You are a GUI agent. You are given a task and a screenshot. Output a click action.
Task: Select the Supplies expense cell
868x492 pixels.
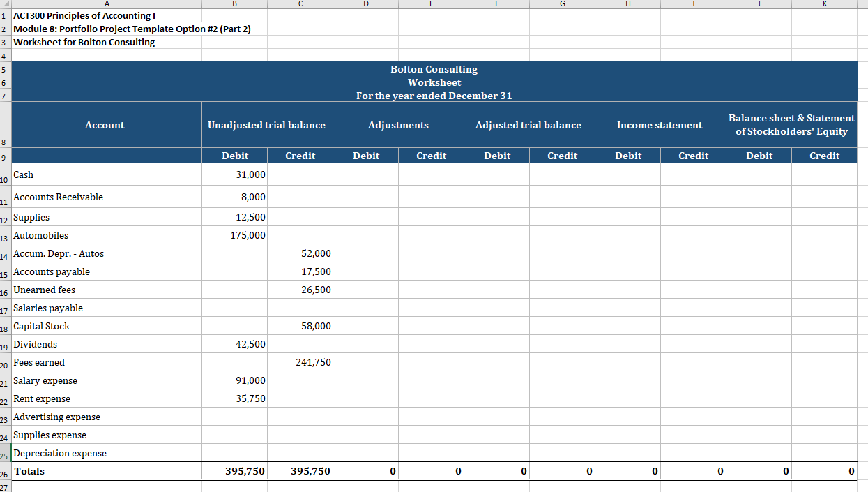click(x=106, y=435)
